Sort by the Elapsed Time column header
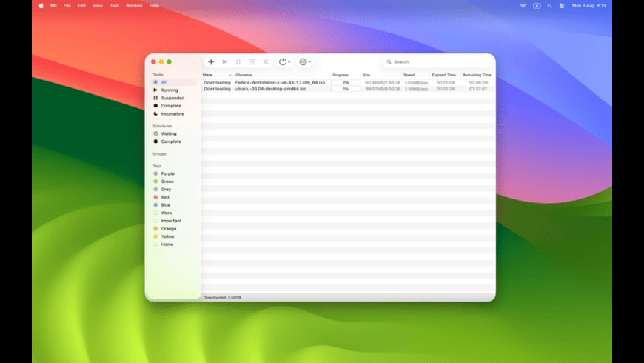Screen dimensions: 644x363 445,75
